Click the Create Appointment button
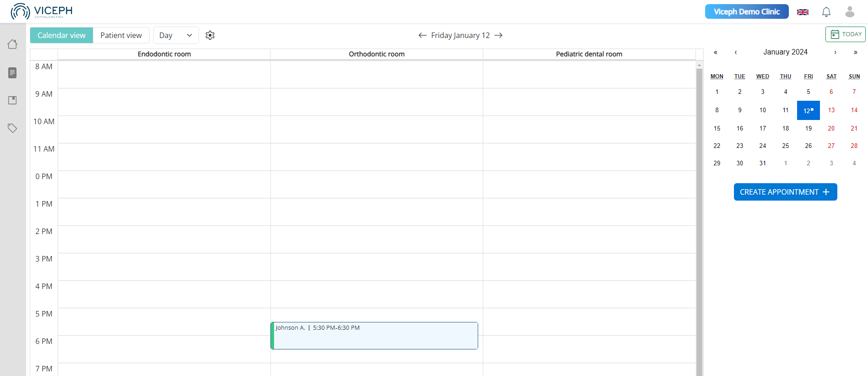 click(785, 192)
